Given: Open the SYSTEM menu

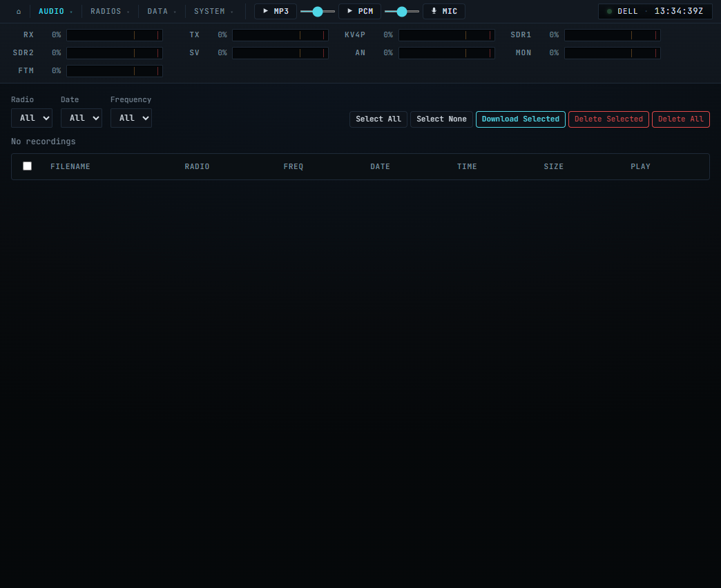Looking at the screenshot, I should [213, 12].
